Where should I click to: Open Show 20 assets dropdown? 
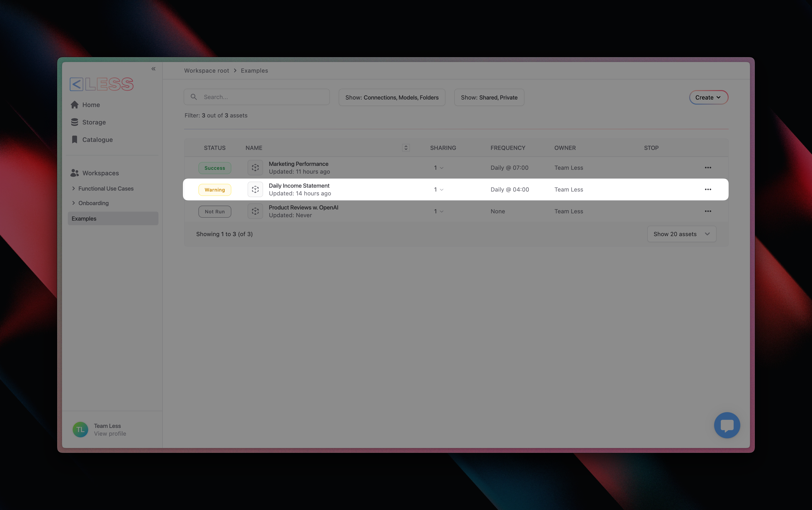[681, 234]
